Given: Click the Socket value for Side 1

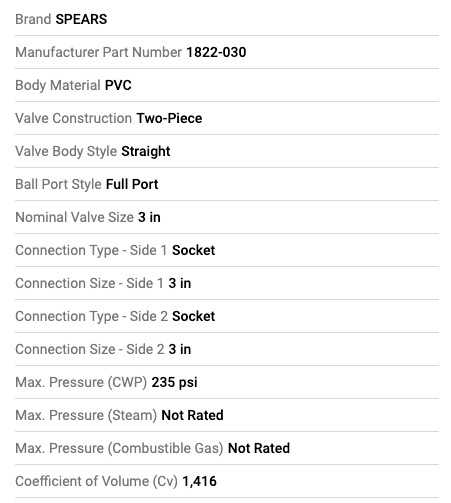Looking at the screenshot, I should [193, 250].
